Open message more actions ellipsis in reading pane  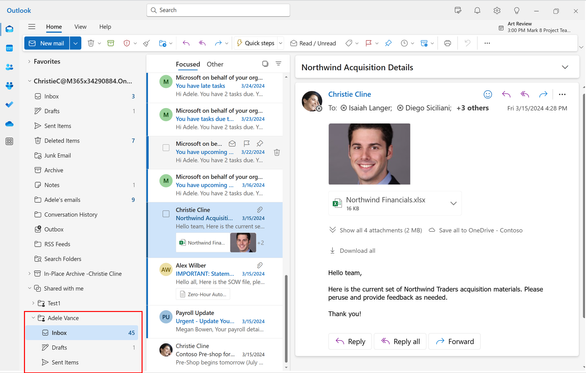562,95
